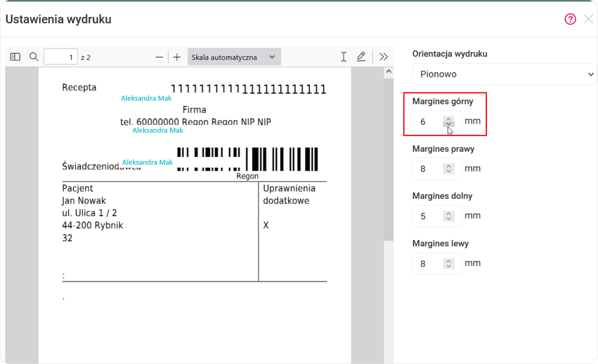598x364 pixels.
Task: Click the preview scrollbar up arrow
Action: tap(389, 72)
